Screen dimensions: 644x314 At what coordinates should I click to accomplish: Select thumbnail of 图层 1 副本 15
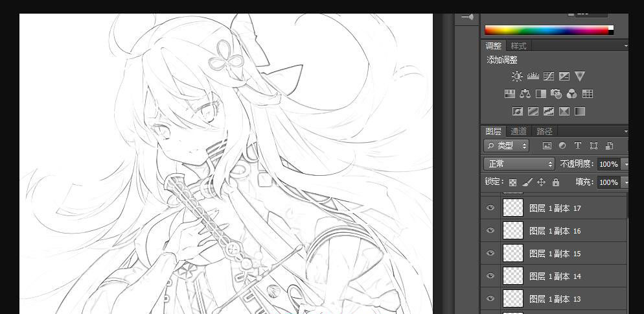[513, 253]
